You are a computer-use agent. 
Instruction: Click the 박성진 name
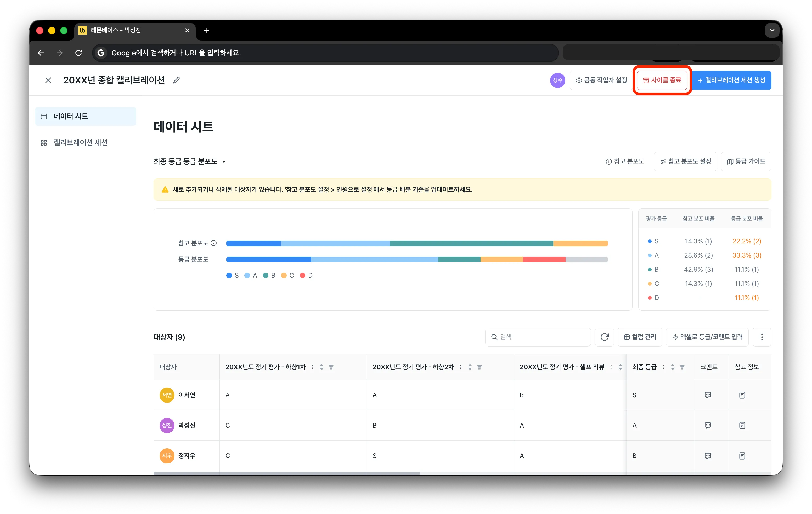[x=187, y=425]
